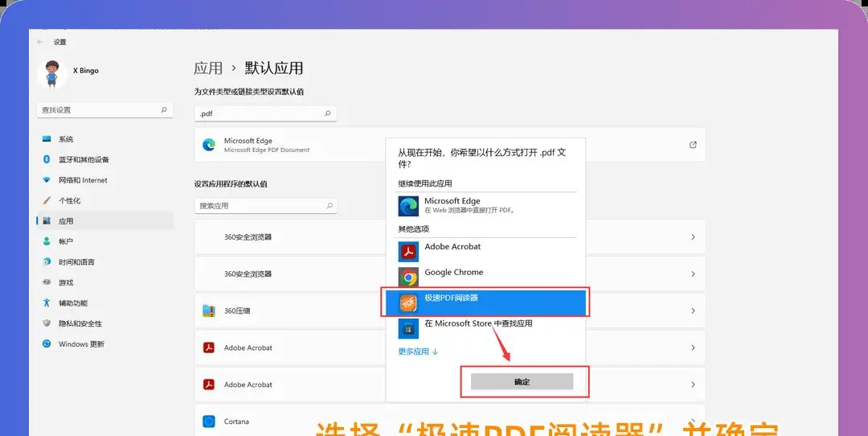
Task: Open 网络和 Internet in the sidebar
Action: point(105,180)
